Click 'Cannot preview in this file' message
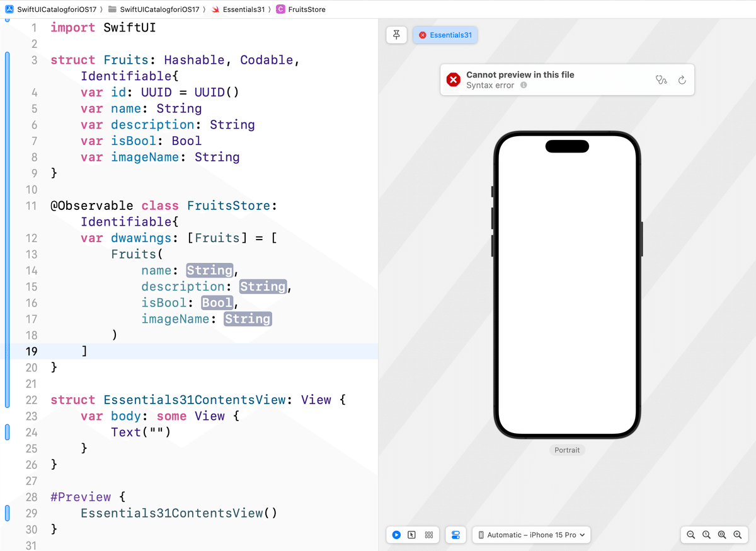 (x=520, y=74)
